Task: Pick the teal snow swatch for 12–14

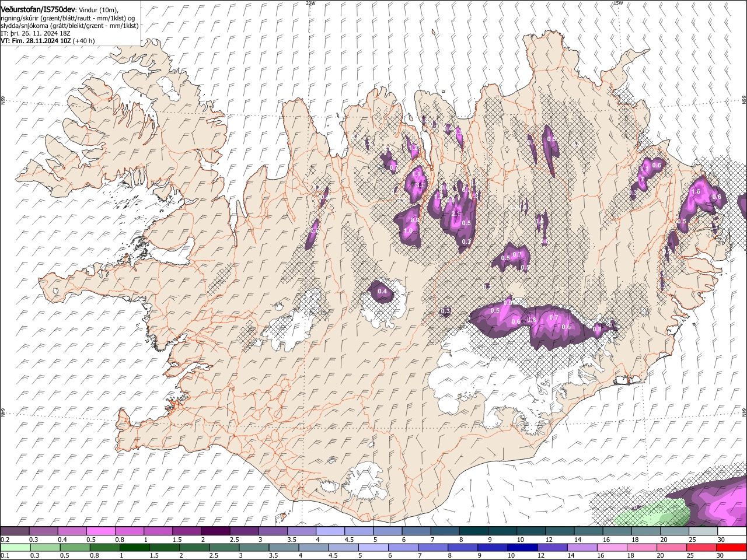Action: (560, 531)
